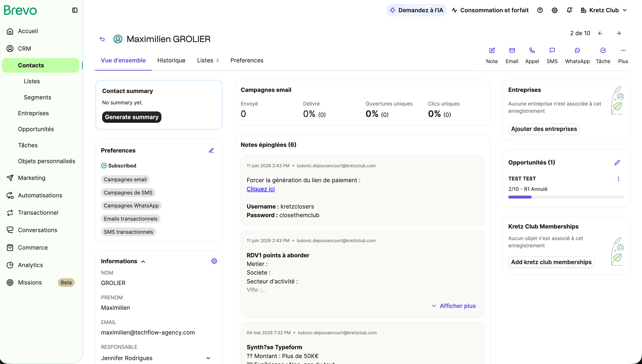Click the TEST TEST opportunity progress bar
This screenshot has height=364, width=642.
coord(566,197)
